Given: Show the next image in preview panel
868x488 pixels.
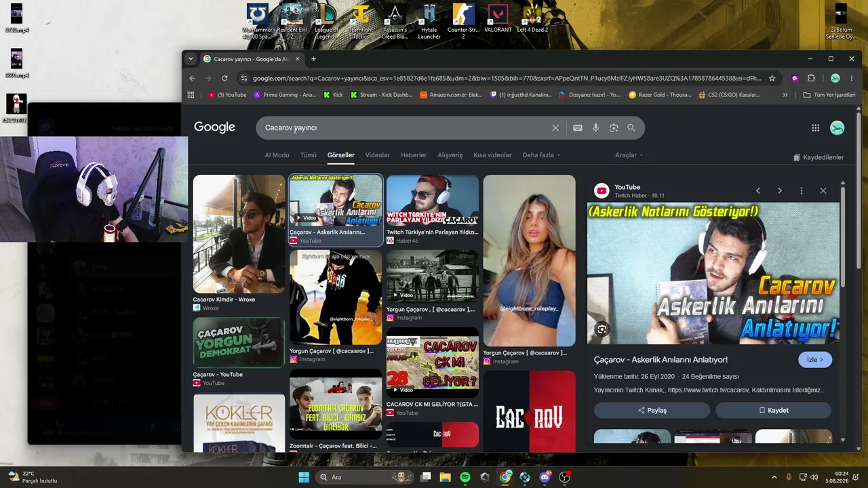Looking at the screenshot, I should [x=780, y=190].
